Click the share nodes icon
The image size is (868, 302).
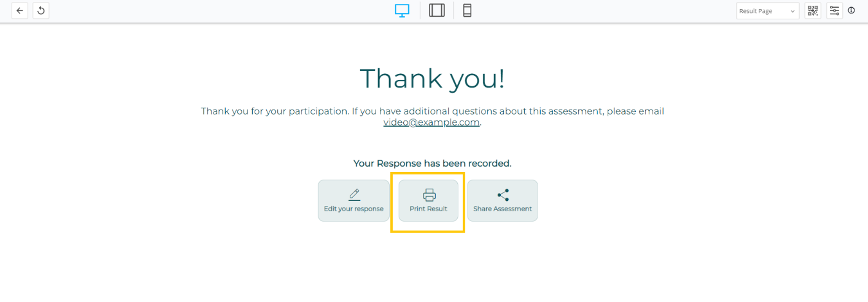[503, 194]
